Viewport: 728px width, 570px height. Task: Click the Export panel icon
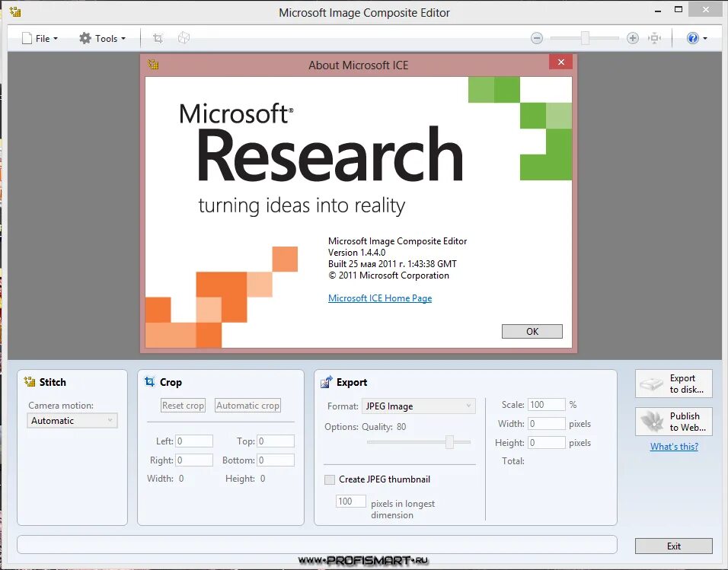327,382
